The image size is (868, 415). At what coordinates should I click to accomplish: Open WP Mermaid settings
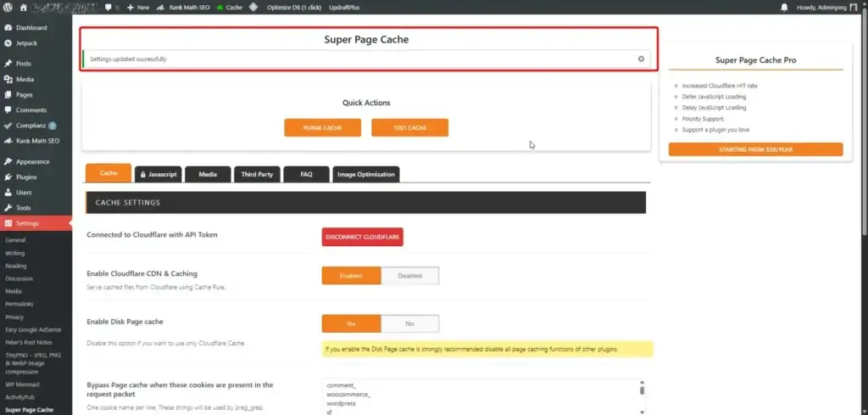[22, 384]
